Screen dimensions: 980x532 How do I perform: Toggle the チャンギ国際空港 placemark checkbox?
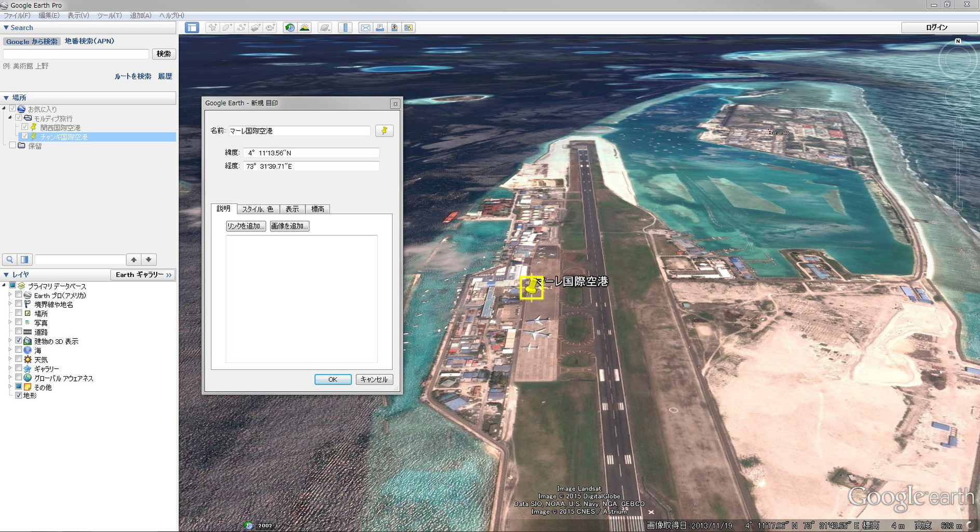tap(24, 136)
